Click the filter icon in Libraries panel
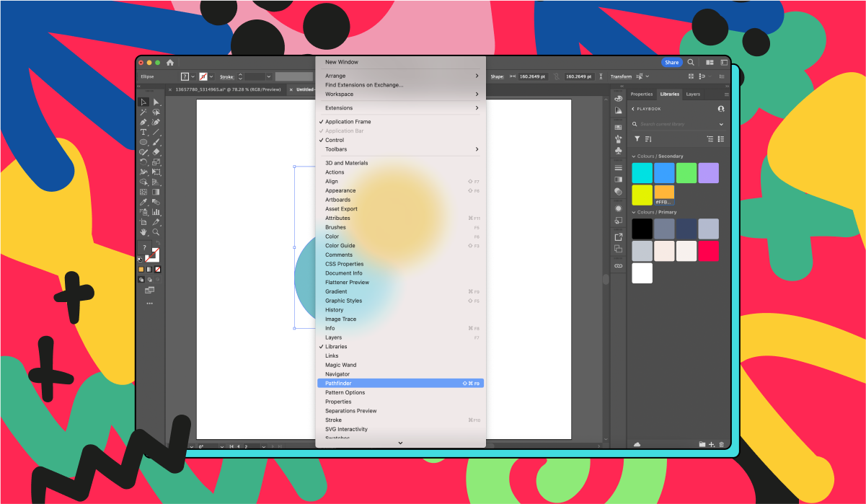 click(637, 139)
